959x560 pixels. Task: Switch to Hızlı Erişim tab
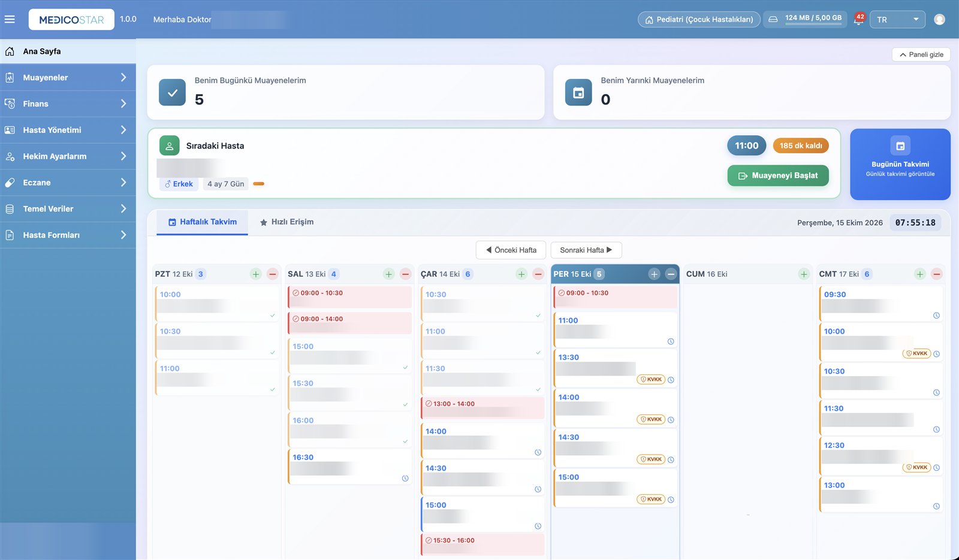pyautogui.click(x=287, y=222)
